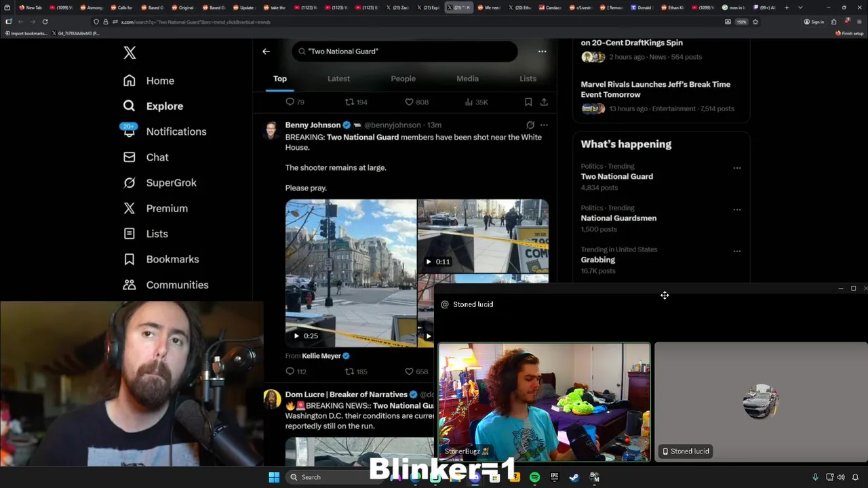The height and width of the screenshot is (488, 868).
Task: Switch to the Media tab
Action: coord(467,79)
